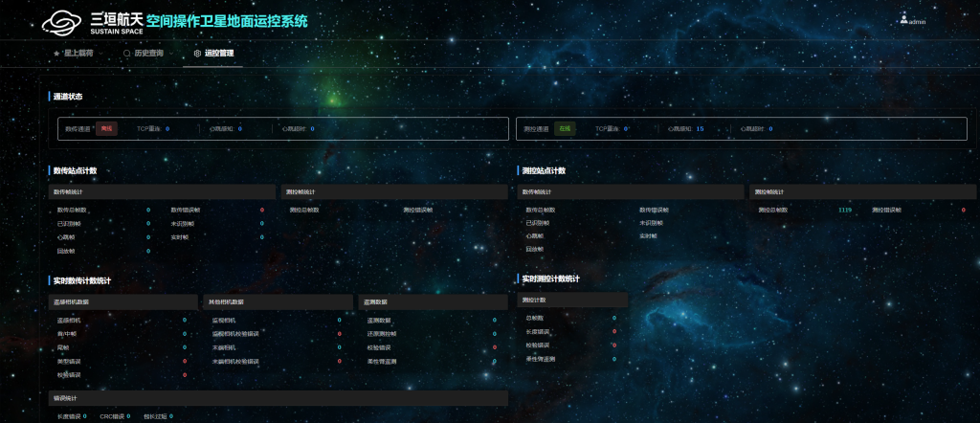
Task: Expand the 历史查询 menu chevron
Action: click(x=172, y=54)
